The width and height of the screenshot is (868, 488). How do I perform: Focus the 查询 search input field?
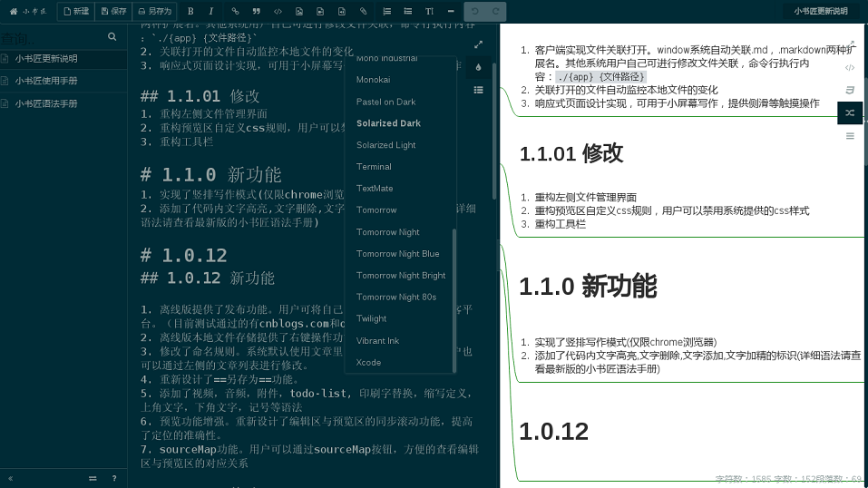[53, 38]
